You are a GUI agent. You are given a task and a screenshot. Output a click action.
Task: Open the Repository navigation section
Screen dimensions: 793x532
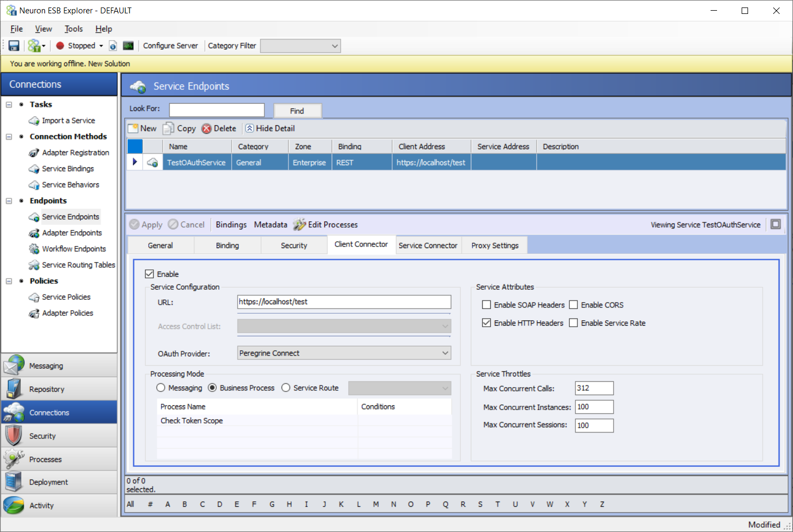click(x=59, y=389)
